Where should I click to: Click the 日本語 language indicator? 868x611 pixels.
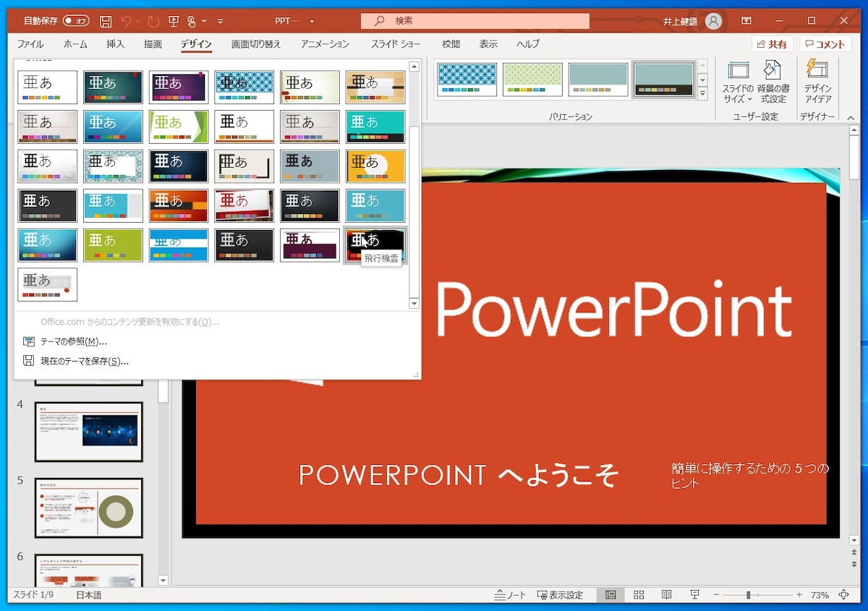(x=89, y=595)
